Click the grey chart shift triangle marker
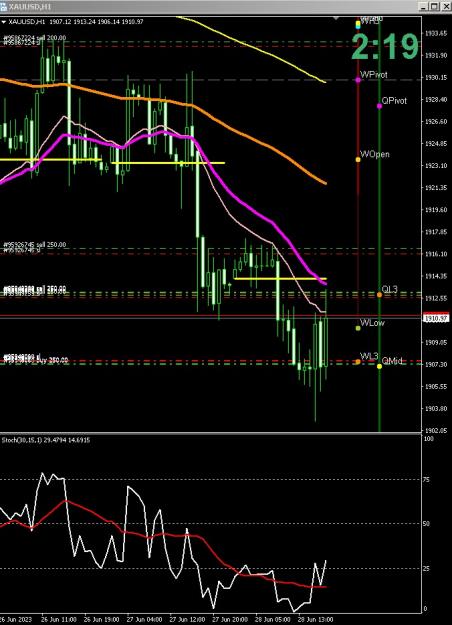The width and height of the screenshot is (452, 625). click(x=336, y=18)
